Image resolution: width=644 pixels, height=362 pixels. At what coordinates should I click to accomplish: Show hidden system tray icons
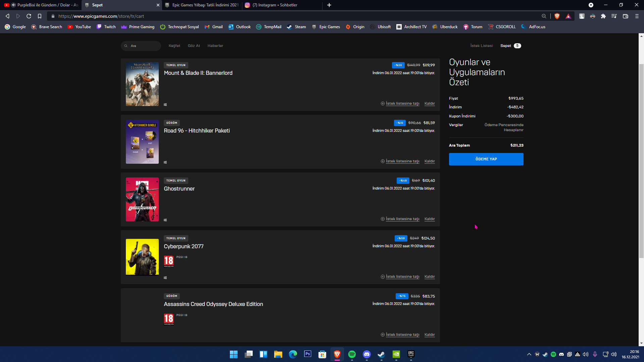click(529, 354)
